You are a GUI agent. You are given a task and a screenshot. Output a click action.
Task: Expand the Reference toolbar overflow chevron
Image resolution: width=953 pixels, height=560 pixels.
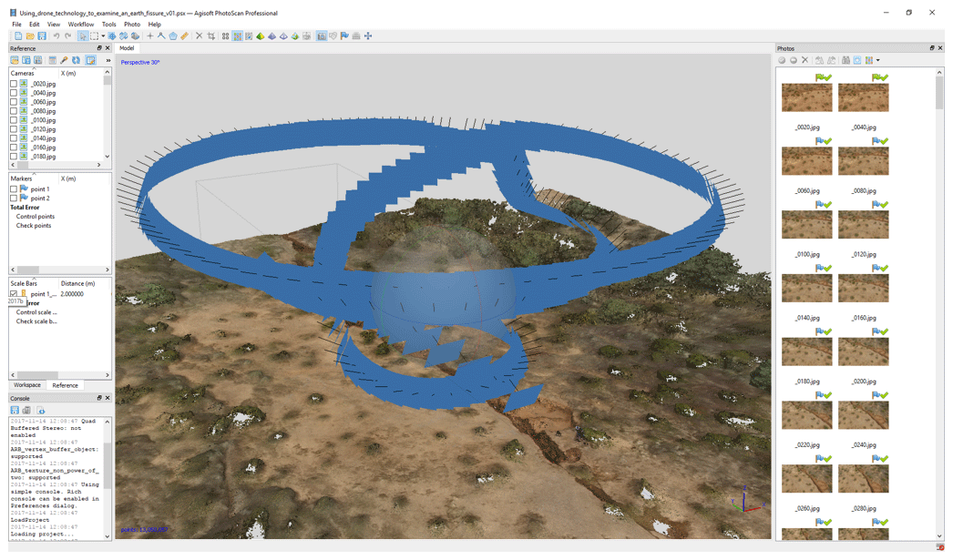(108, 60)
